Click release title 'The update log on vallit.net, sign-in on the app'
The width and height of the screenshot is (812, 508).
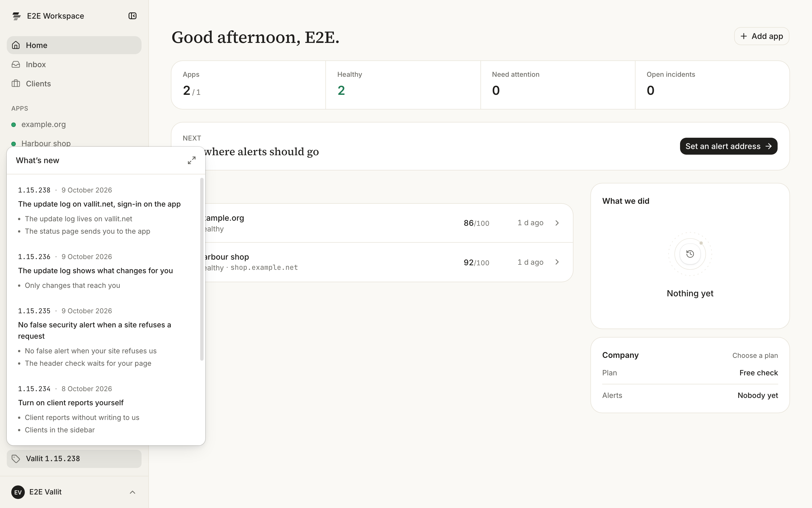pos(99,204)
